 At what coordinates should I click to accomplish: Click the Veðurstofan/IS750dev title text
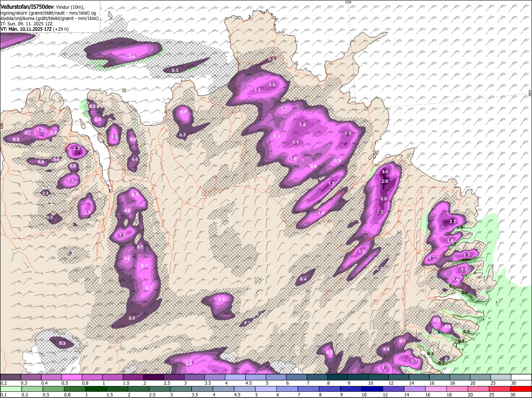[27, 7]
